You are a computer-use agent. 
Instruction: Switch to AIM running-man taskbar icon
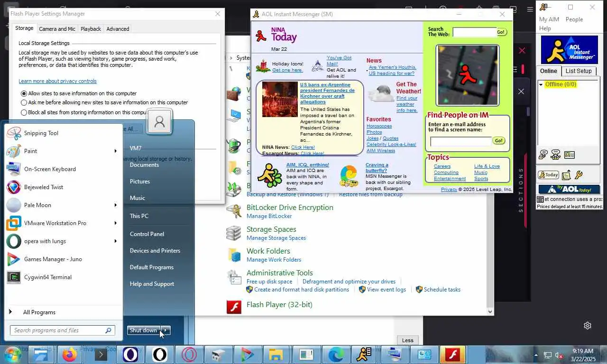click(x=364, y=355)
